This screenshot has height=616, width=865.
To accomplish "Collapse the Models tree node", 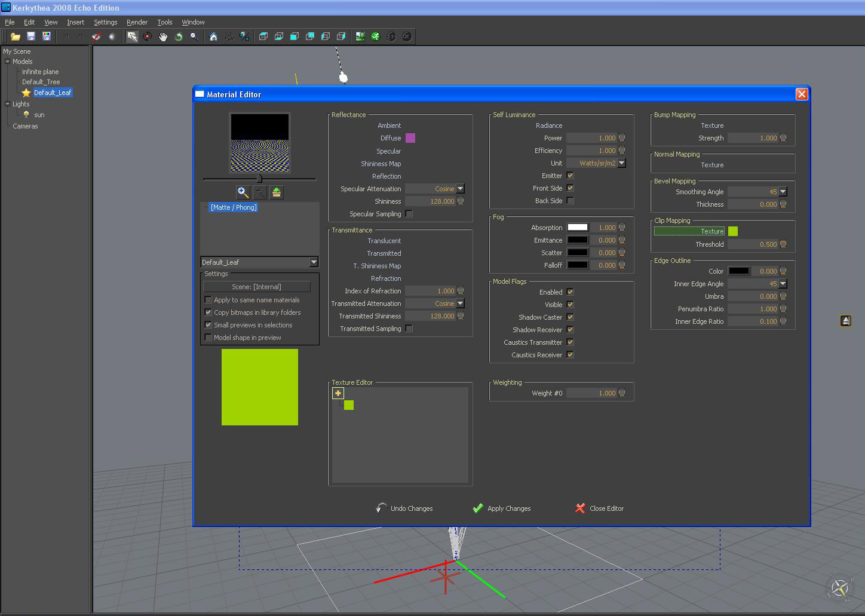I will point(8,61).
